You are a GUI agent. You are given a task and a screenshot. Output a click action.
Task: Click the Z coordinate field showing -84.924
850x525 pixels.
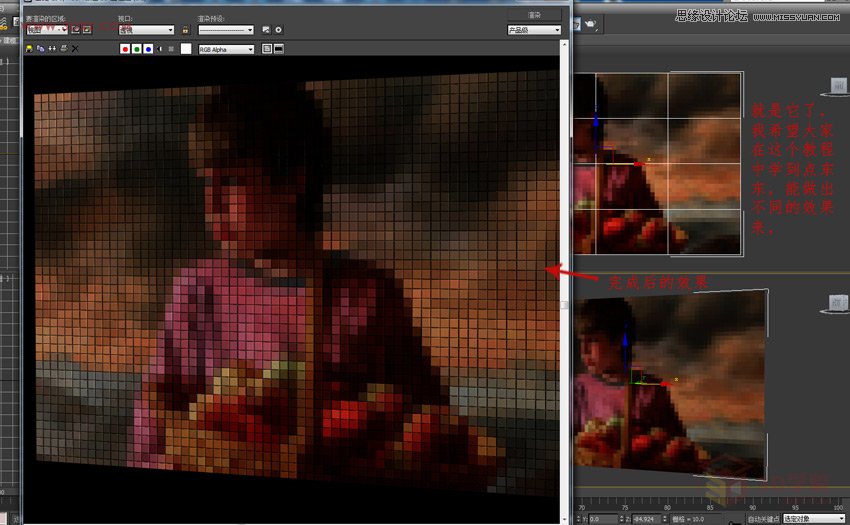(647, 519)
